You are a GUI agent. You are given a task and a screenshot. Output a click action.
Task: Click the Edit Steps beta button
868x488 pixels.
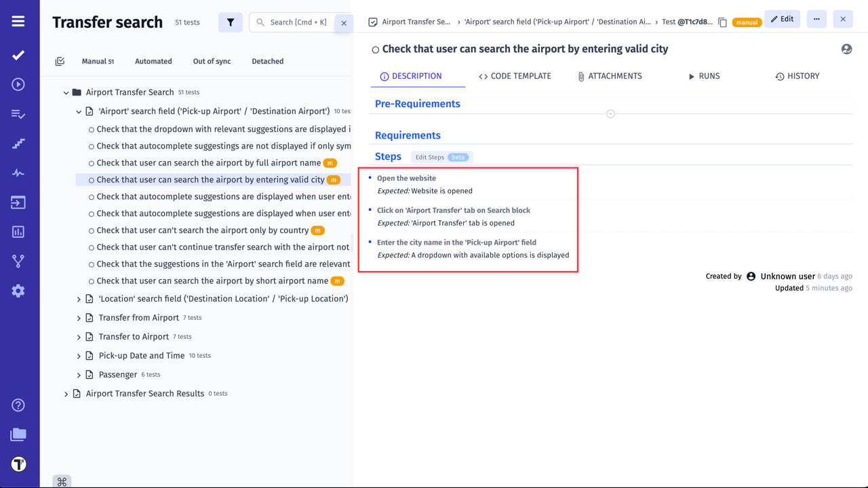click(x=441, y=157)
